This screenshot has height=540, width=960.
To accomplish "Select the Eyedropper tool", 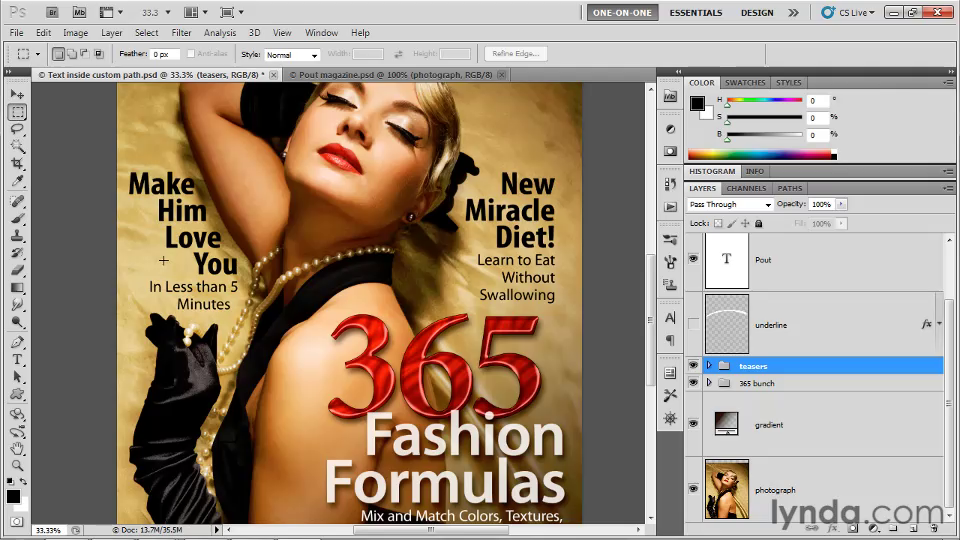I will pyautogui.click(x=17, y=182).
